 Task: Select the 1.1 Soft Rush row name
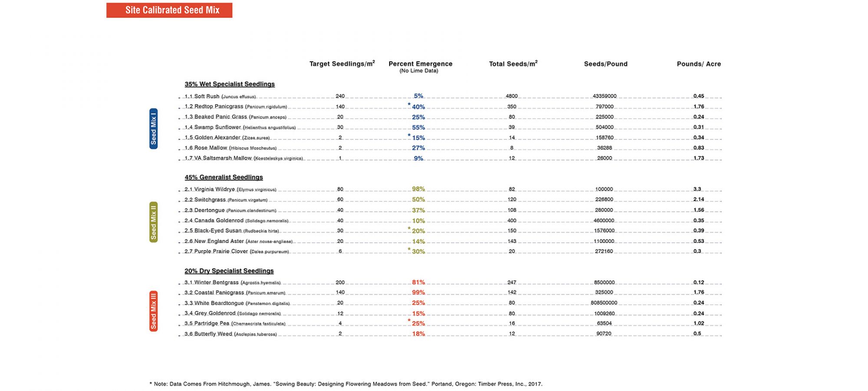[x=220, y=96]
